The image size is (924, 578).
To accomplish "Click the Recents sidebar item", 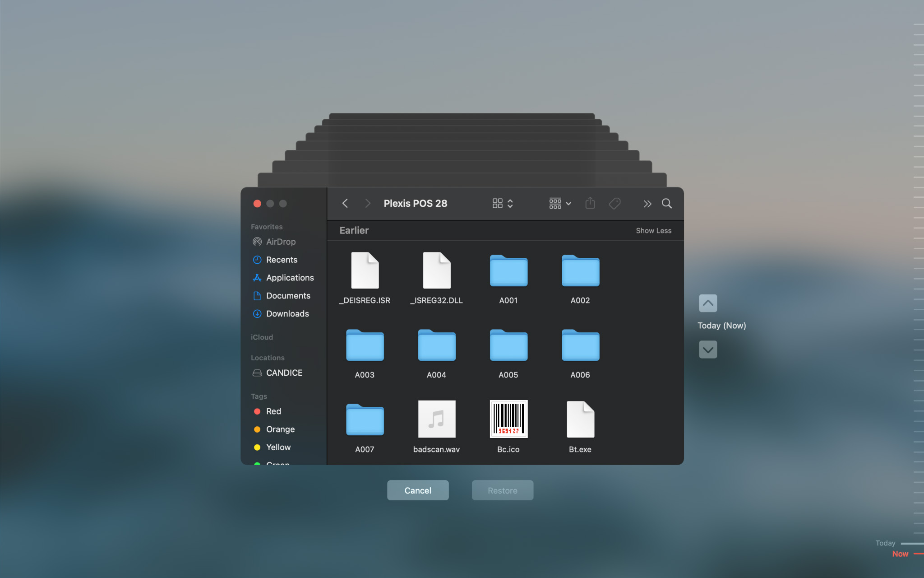I will 282,259.
